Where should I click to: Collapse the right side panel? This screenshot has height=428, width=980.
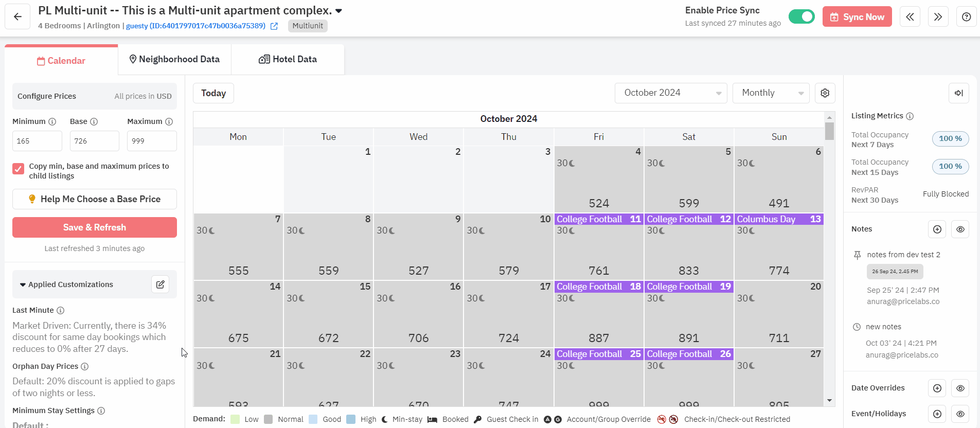pyautogui.click(x=958, y=93)
